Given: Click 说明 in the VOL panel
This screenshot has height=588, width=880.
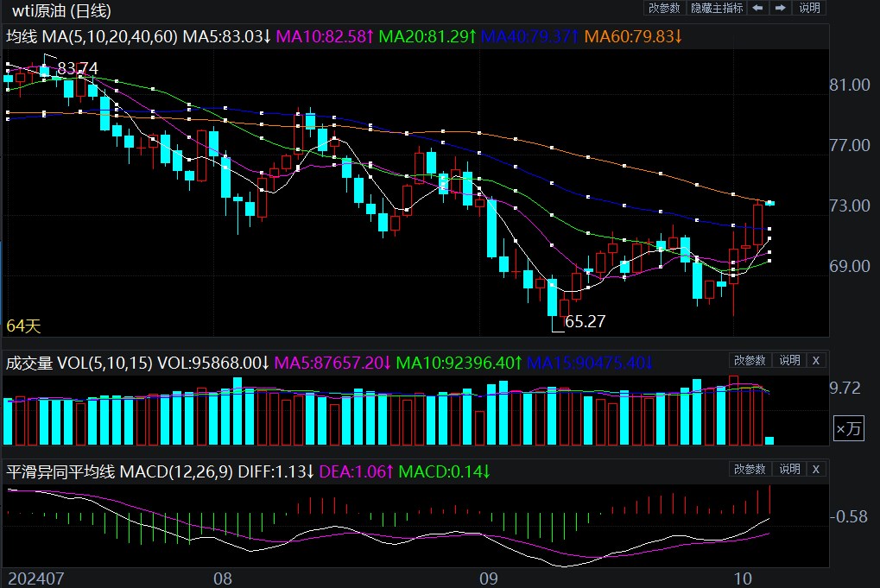Looking at the screenshot, I should pos(789,360).
